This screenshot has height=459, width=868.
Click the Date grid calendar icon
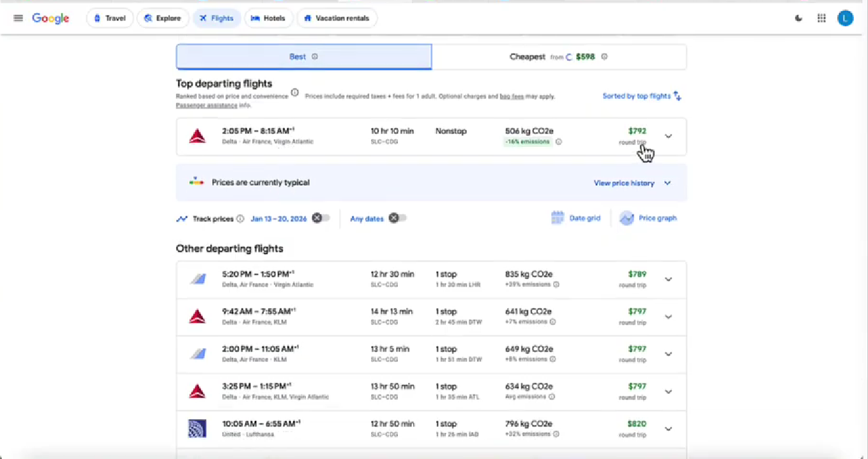(x=558, y=218)
